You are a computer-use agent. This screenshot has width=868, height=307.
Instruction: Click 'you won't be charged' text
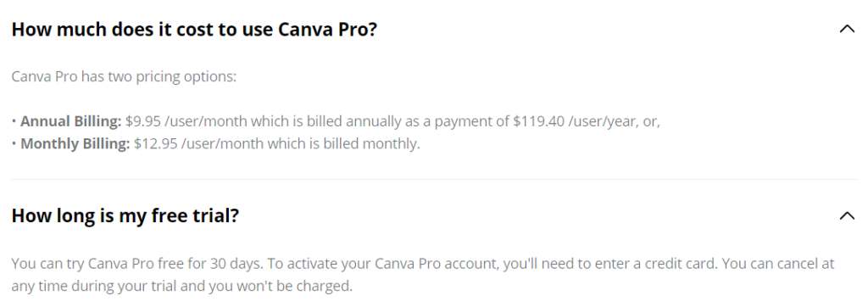pos(280,287)
